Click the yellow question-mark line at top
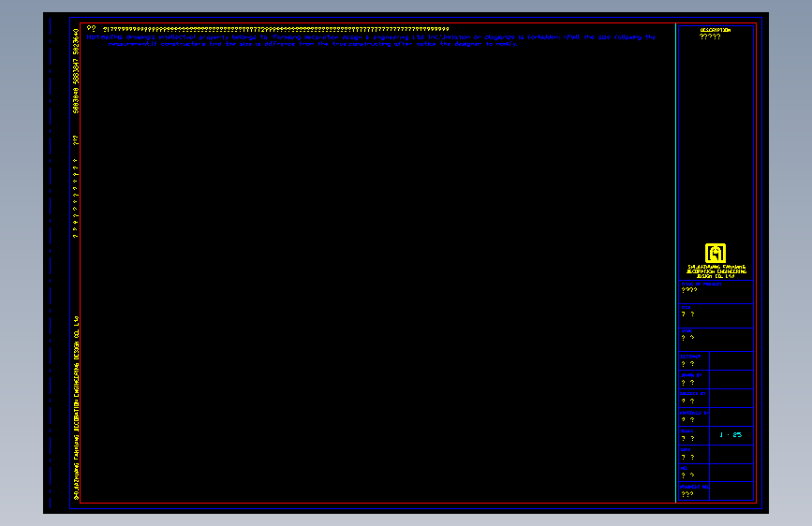Viewport: 812px width, 526px height. tap(268, 29)
